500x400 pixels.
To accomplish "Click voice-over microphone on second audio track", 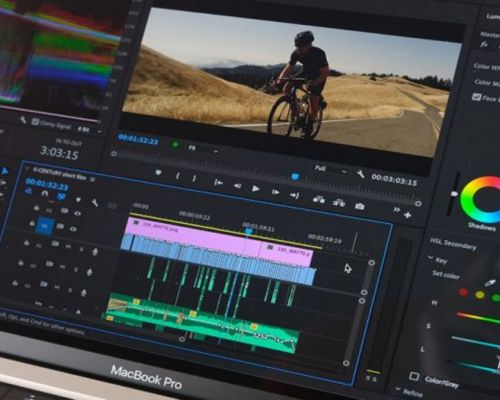I will pos(89,272).
